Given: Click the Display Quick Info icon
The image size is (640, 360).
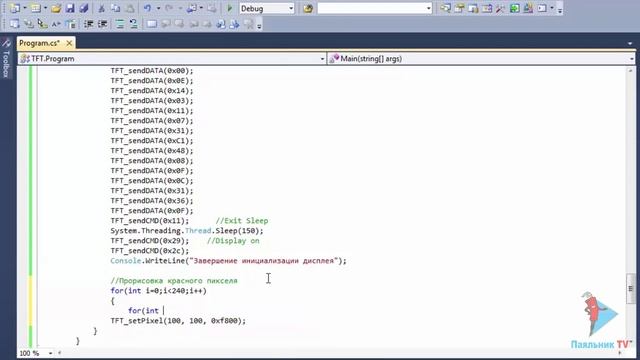Looking at the screenshot, I should click(42, 24).
